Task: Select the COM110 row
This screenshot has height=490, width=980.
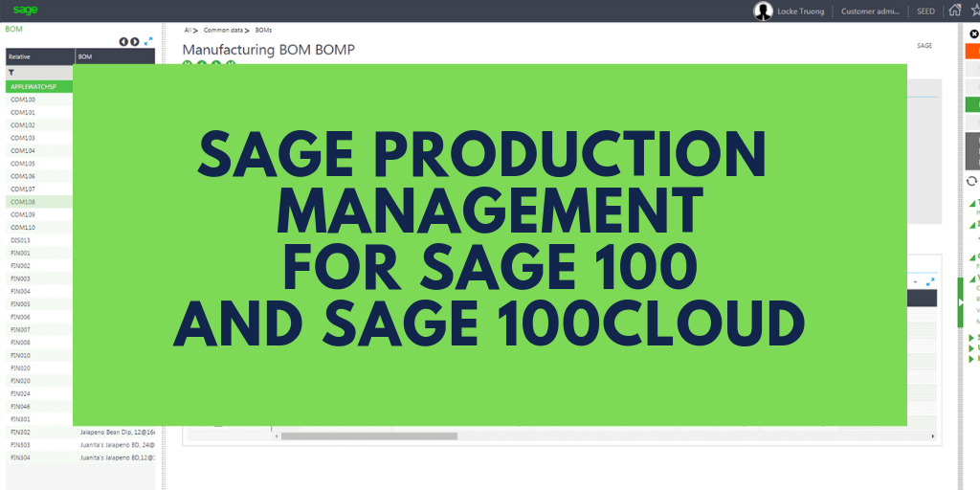Action: [40, 228]
